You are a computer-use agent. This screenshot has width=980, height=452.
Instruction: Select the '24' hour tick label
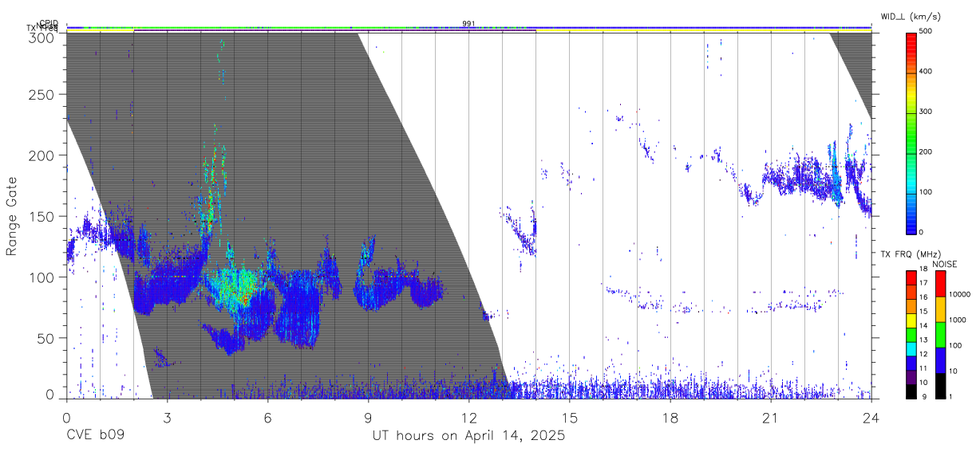coord(871,419)
